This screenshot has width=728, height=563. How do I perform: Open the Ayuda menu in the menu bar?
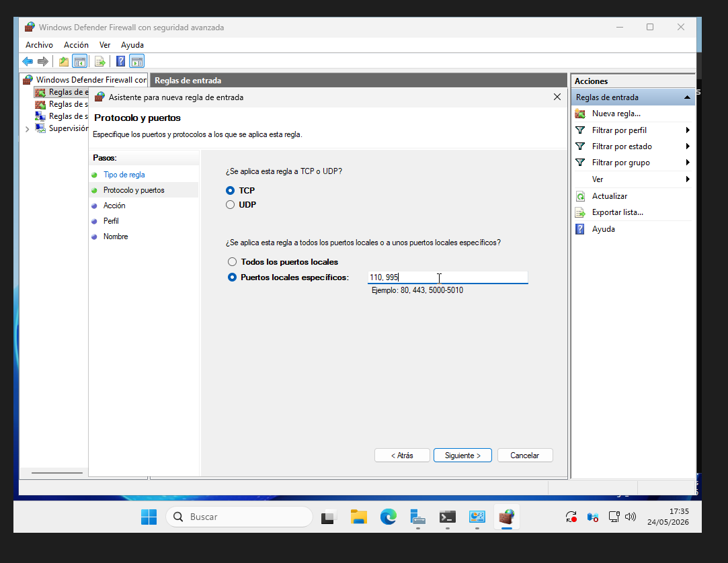click(132, 45)
